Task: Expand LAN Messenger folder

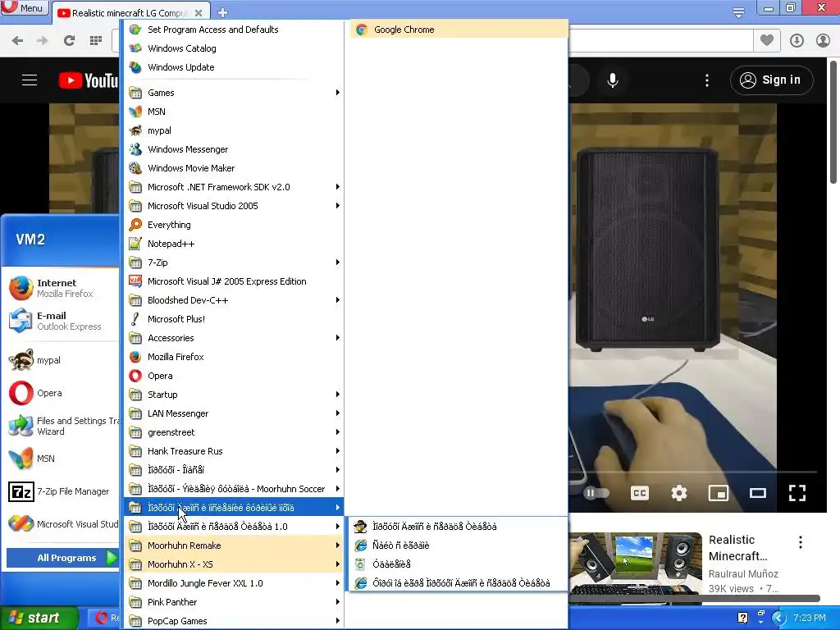Action: [x=234, y=413]
